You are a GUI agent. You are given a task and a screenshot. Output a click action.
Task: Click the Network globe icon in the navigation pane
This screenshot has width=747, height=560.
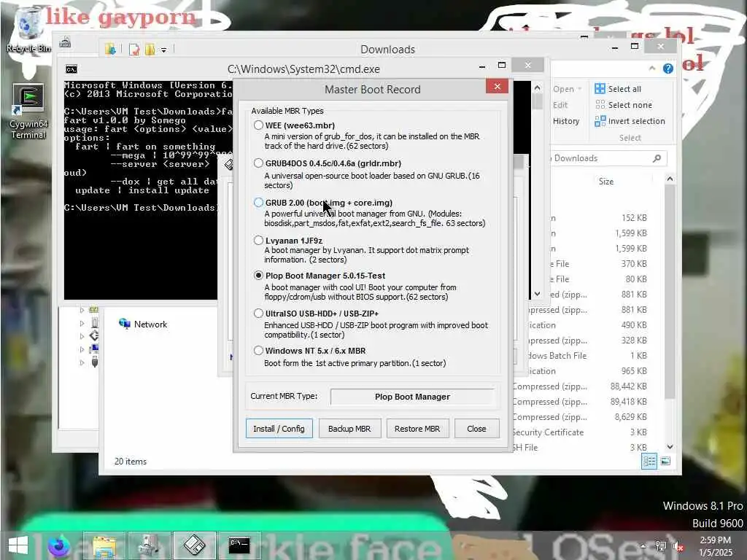coord(125,324)
